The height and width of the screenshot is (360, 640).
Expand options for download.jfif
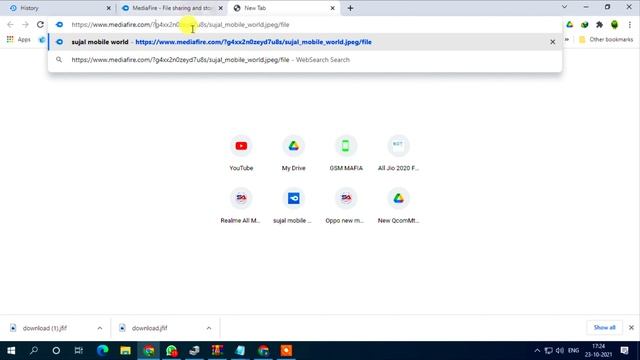(x=209, y=328)
